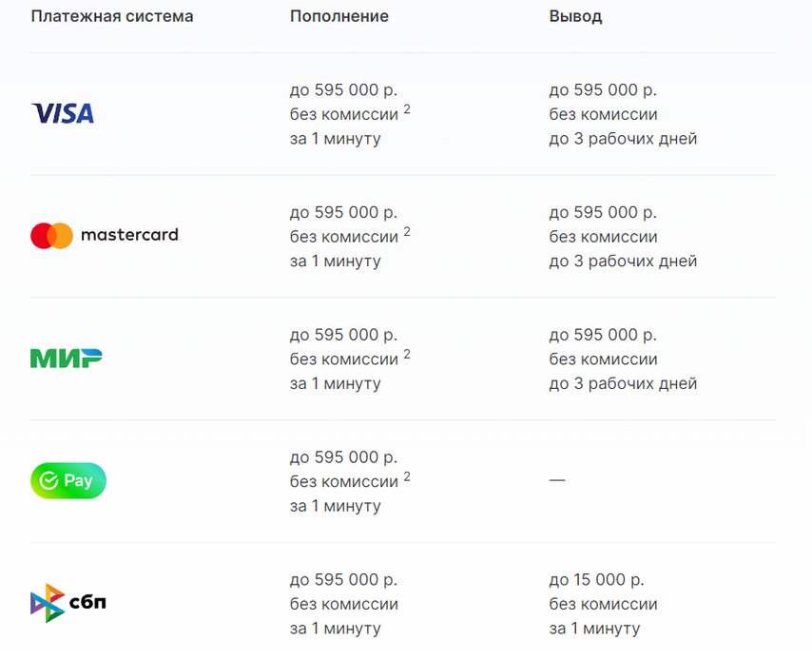This screenshot has width=812, height=659.
Task: Click the dash in the SberPay withdrawal cell
Action: point(557,481)
